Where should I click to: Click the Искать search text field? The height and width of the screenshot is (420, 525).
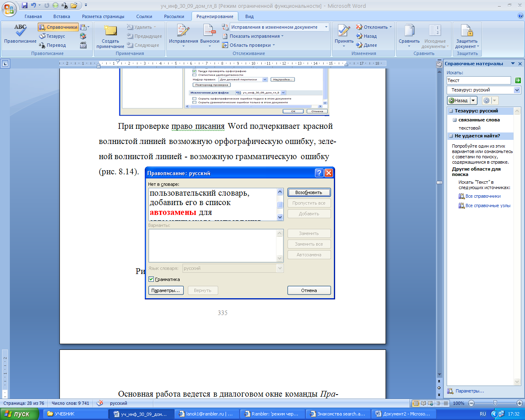coord(479,80)
